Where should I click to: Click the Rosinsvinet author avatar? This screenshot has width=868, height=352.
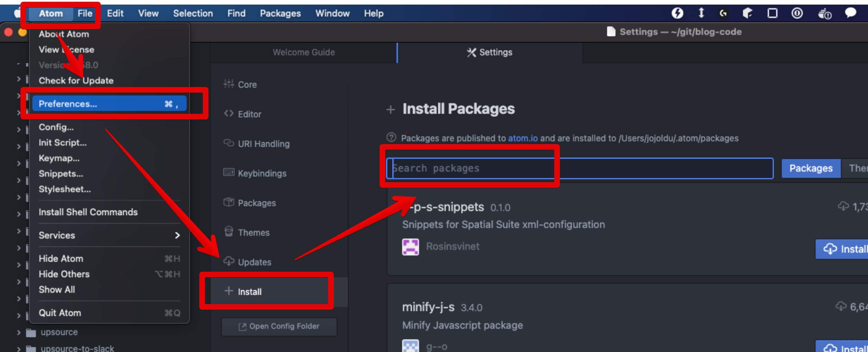tap(411, 247)
